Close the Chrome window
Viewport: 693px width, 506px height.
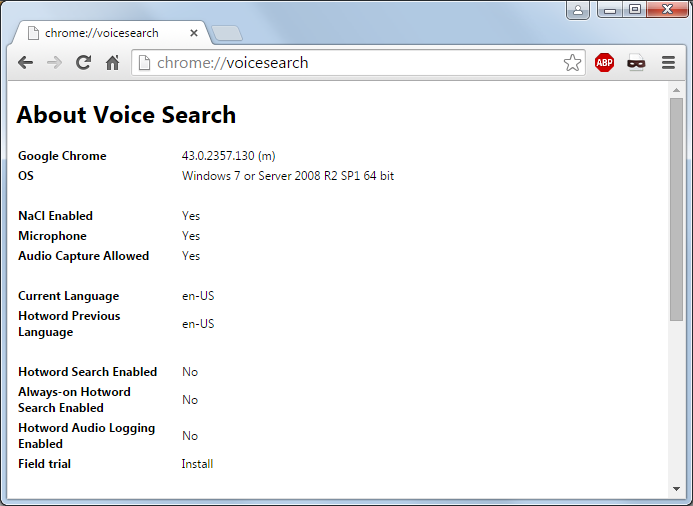tap(667, 9)
